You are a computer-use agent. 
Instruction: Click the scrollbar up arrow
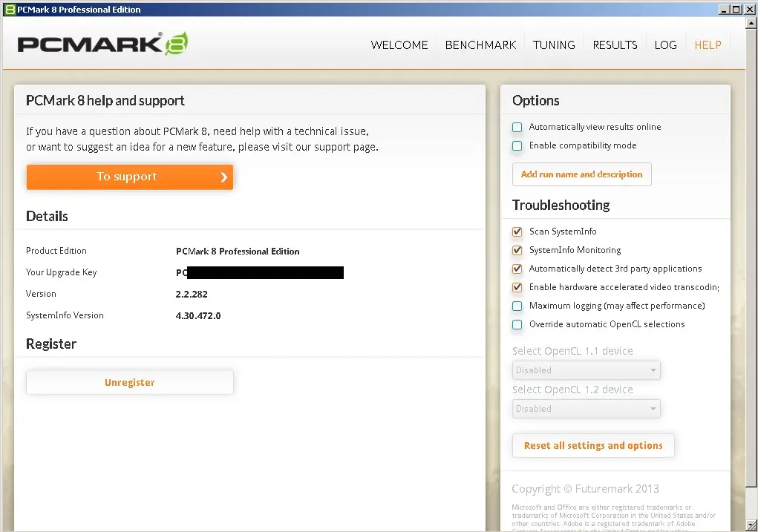(x=751, y=22)
